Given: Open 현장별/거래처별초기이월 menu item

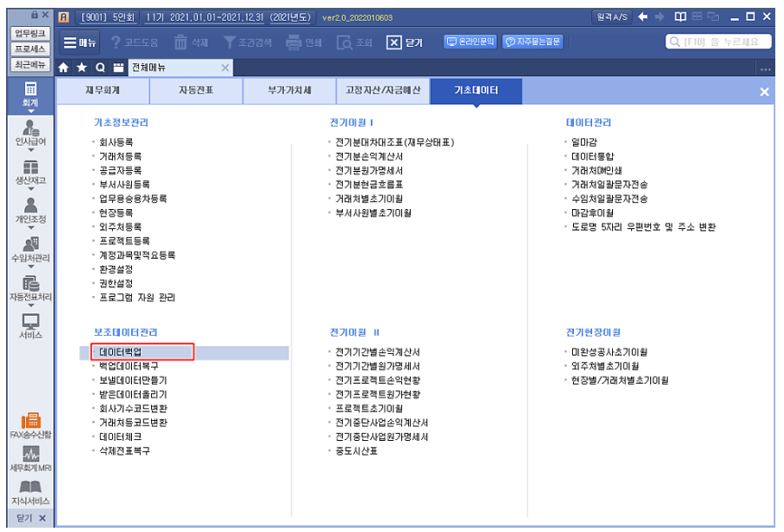Looking at the screenshot, I should point(620,380).
